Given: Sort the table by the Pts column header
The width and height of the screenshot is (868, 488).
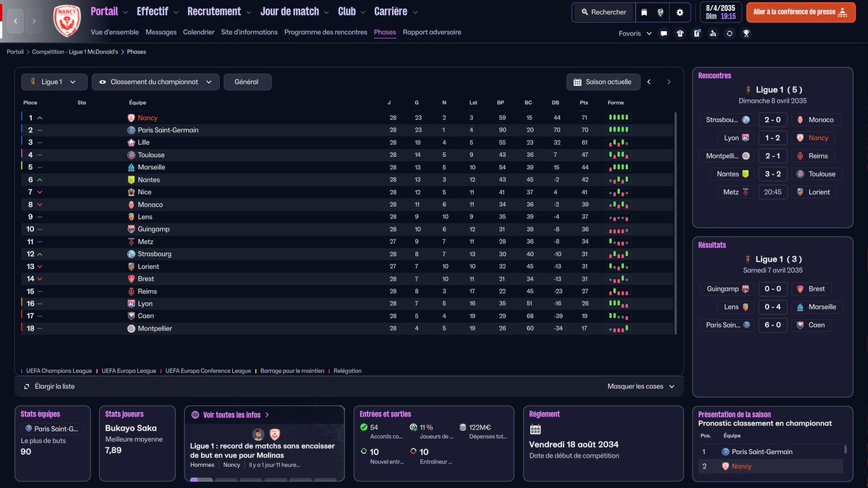Looking at the screenshot, I should [x=584, y=103].
